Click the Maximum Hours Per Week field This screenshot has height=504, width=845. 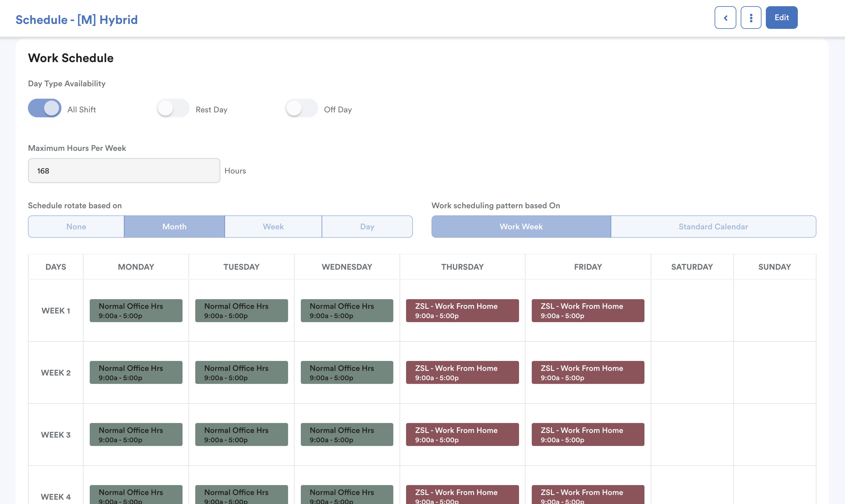pyautogui.click(x=124, y=170)
